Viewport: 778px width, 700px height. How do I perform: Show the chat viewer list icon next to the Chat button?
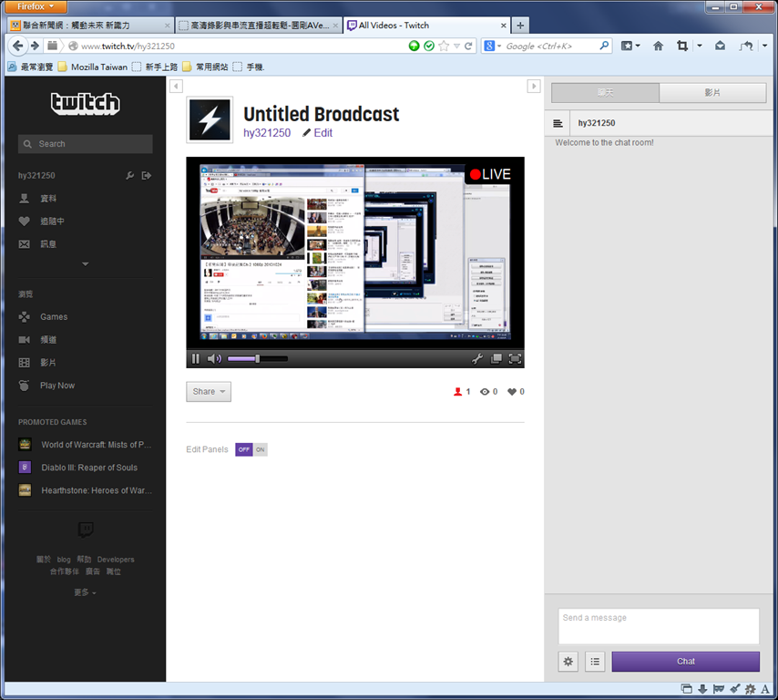coord(595,662)
